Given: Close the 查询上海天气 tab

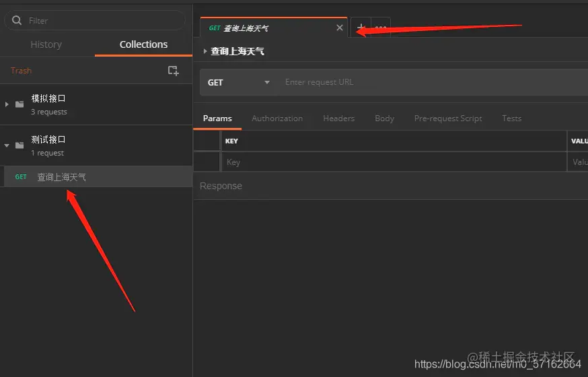Looking at the screenshot, I should pyautogui.click(x=340, y=28).
